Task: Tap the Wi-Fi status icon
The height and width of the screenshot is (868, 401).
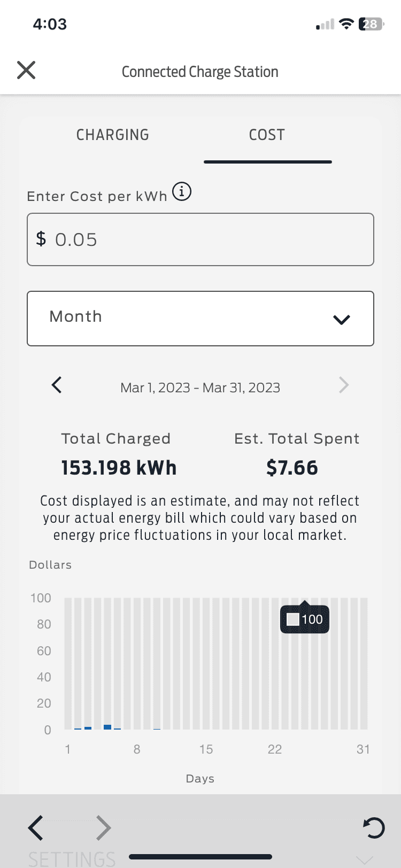Action: point(347,24)
